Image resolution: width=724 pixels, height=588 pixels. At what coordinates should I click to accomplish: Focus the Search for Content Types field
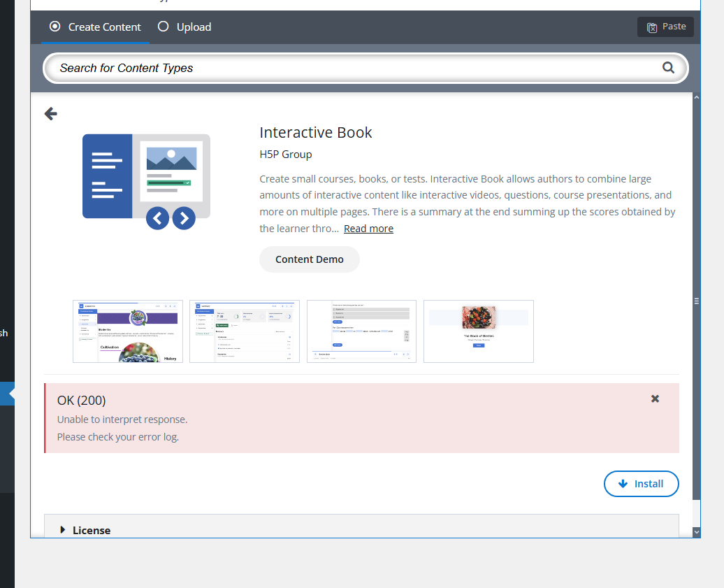tap(349, 68)
